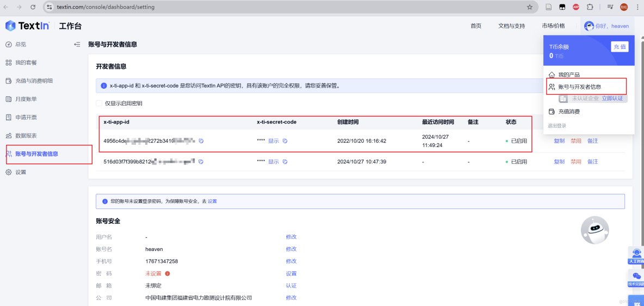Viewport: 644px width, 306px height.
Task: Click 立即认证 link in user panel
Action: coord(612,99)
